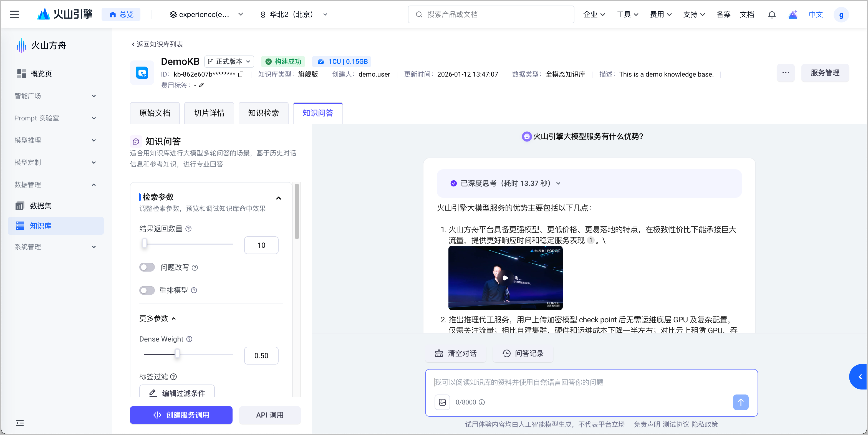Screen dimensions: 868x435
Task: Copy the knowledge base ID icon
Action: 241,74
